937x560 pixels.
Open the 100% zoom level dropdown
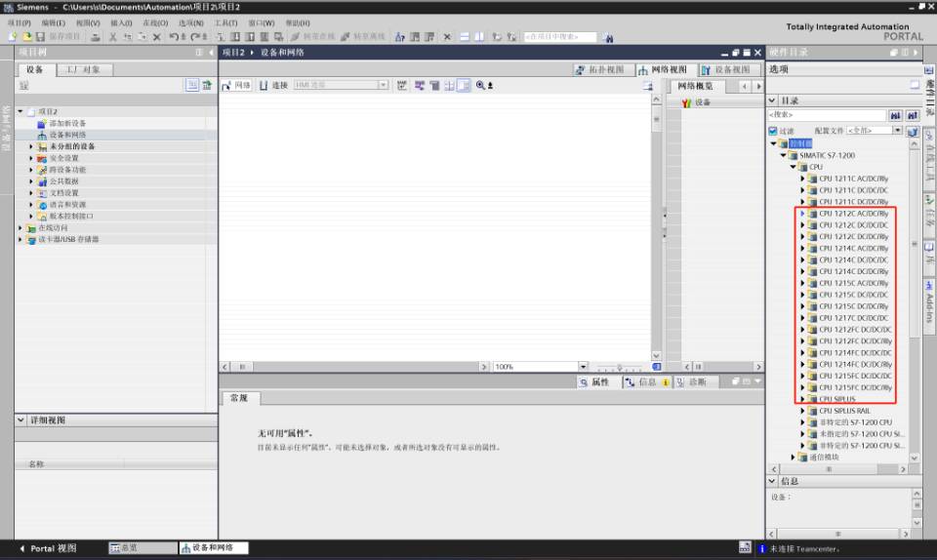pos(583,367)
